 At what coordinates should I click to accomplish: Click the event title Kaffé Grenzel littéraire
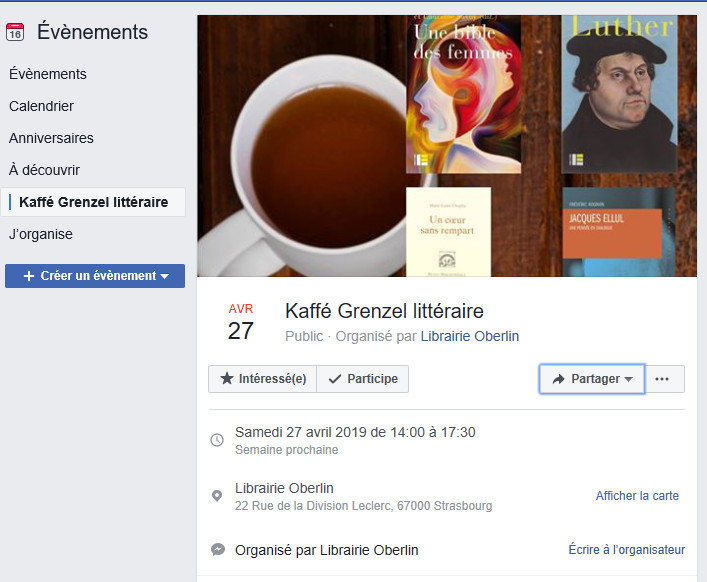click(384, 311)
